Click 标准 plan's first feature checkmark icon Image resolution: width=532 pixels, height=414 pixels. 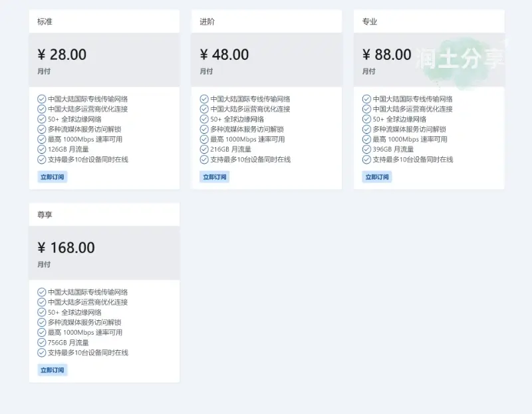pyautogui.click(x=42, y=99)
